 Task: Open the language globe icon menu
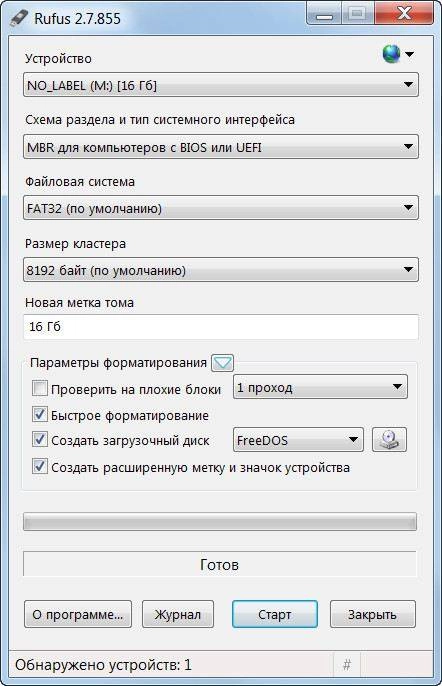click(x=397, y=54)
